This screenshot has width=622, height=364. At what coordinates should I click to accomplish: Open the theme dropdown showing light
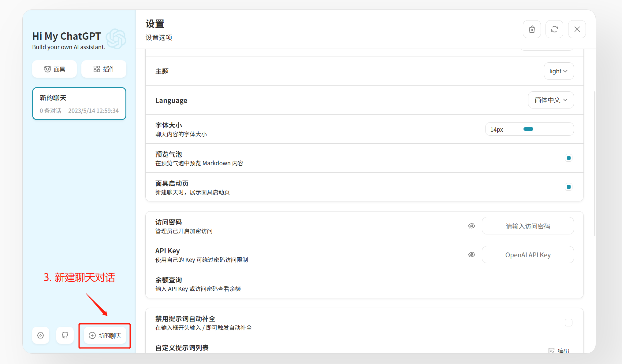pyautogui.click(x=558, y=71)
